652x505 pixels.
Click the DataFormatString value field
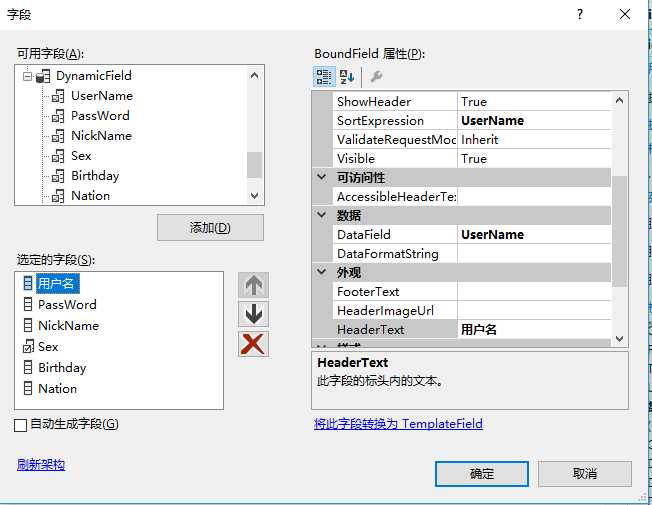[534, 254]
